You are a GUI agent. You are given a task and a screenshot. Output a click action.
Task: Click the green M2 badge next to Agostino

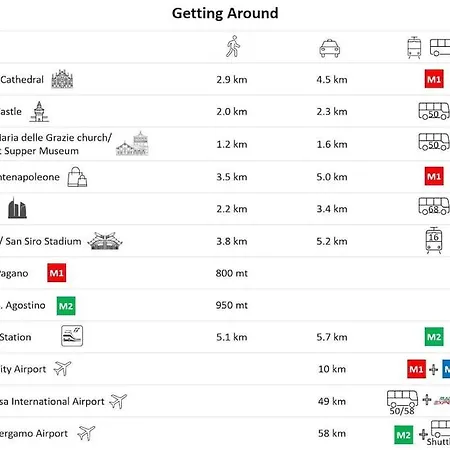[66, 306]
